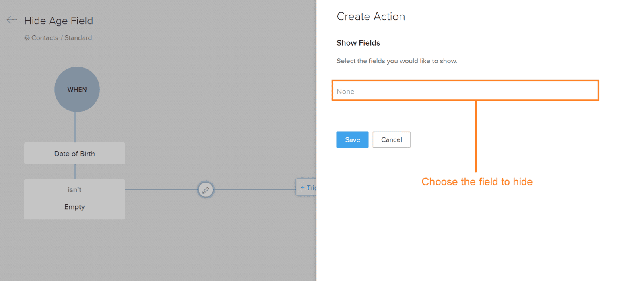
Task: Click the Contacts module name in breadcrumb
Action: click(x=45, y=38)
